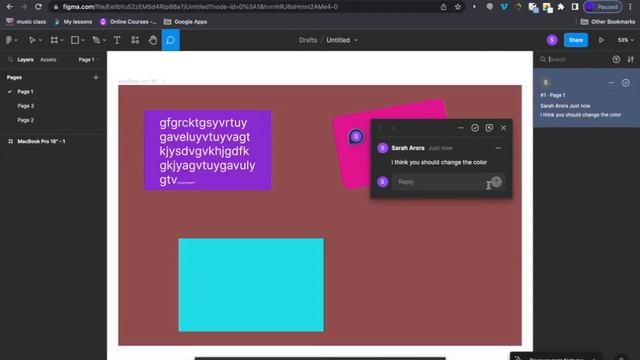Screen dimensions: 640x360
Task: Open the Paused profile button
Action: pyautogui.click(x=603, y=7)
